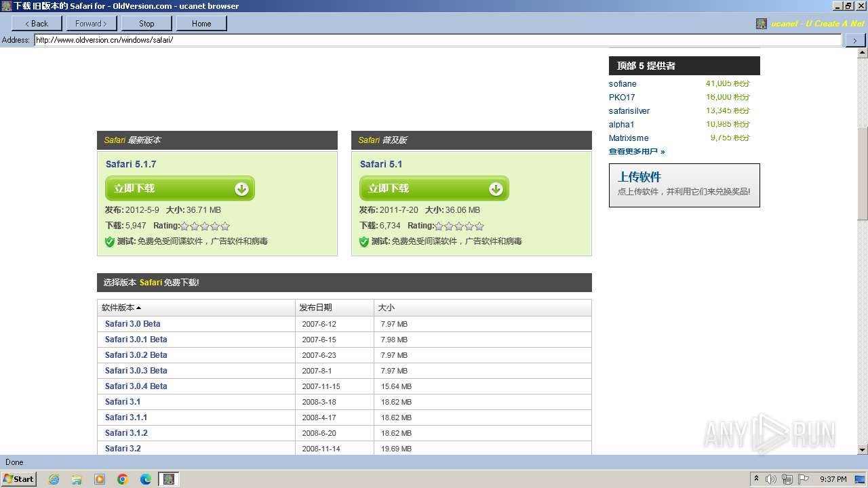The image size is (868, 488).
Task: Click the Back navigation button
Action: pyautogui.click(x=37, y=23)
